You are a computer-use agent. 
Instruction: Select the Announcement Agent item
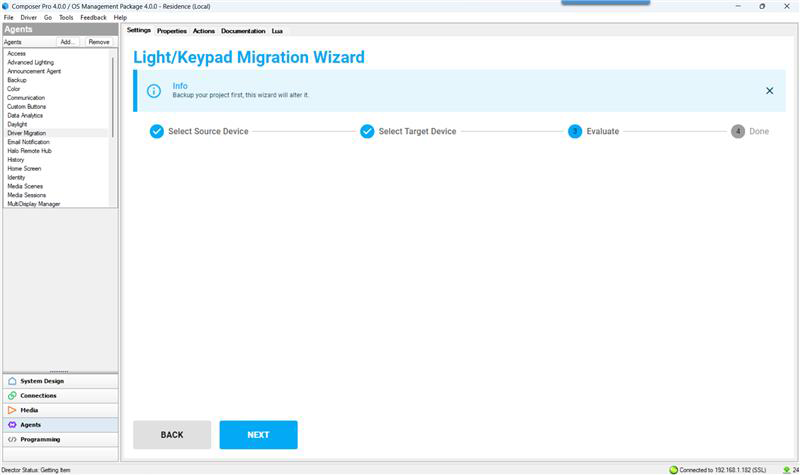pos(34,71)
